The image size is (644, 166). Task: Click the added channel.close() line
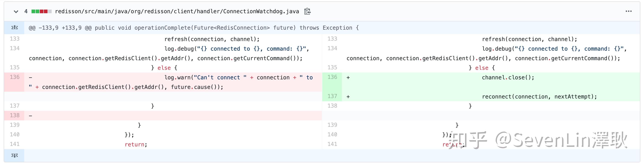pos(508,78)
